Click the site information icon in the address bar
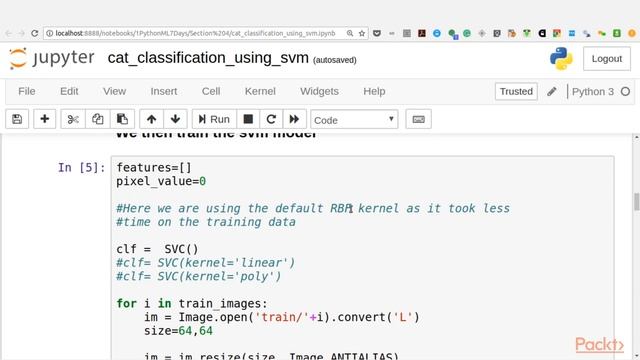This screenshot has height=360, width=640. point(49,33)
